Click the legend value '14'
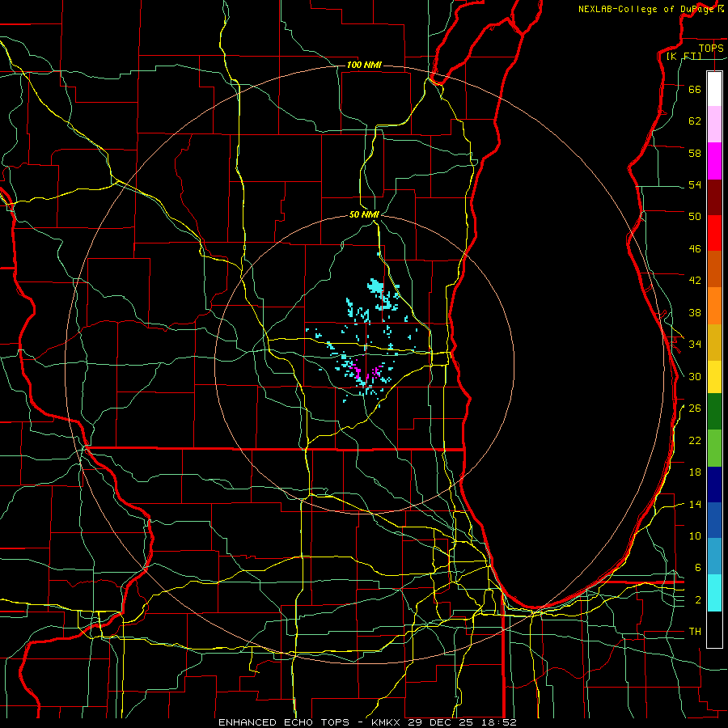 [x=695, y=504]
